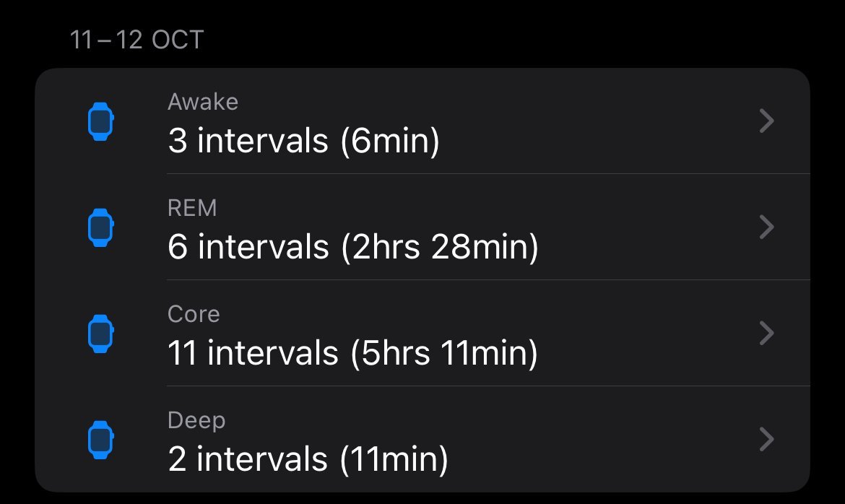
Task: Click the "(2hrs 28min)" REM duration
Action: (x=439, y=248)
